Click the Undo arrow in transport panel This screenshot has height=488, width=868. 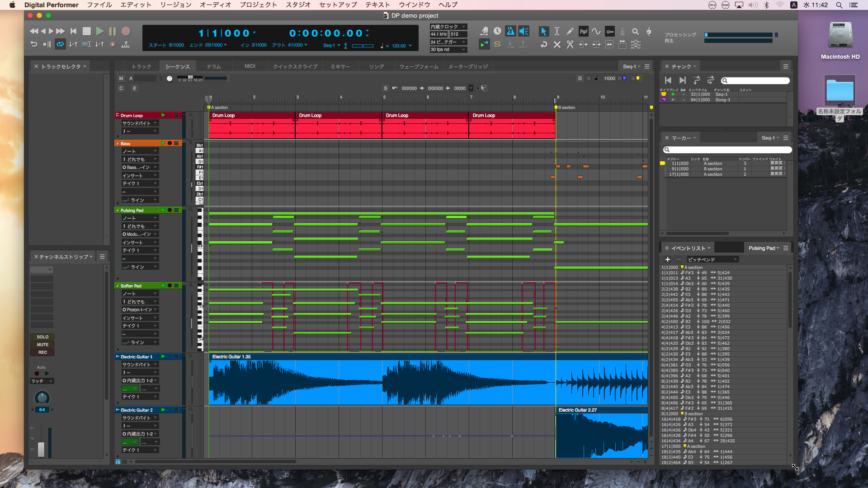pos(34,44)
